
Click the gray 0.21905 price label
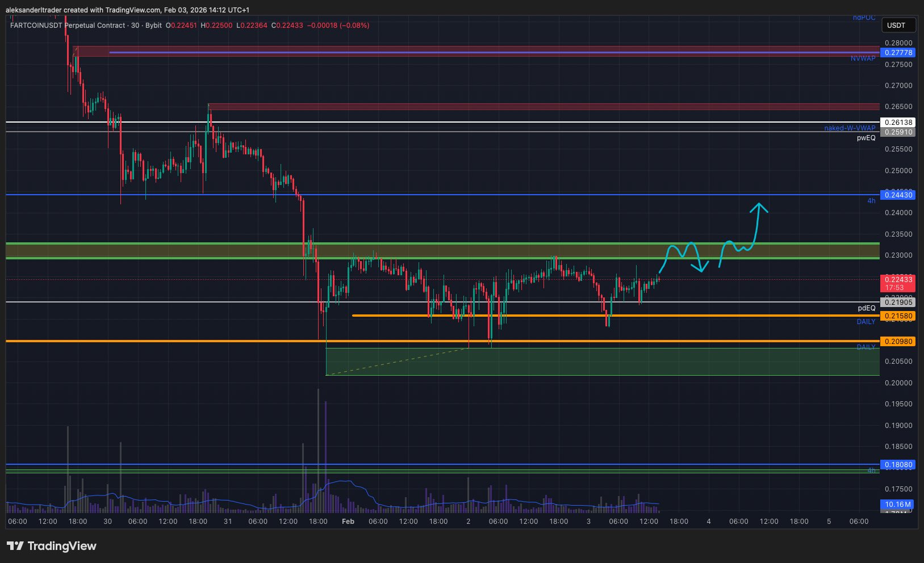coord(897,302)
